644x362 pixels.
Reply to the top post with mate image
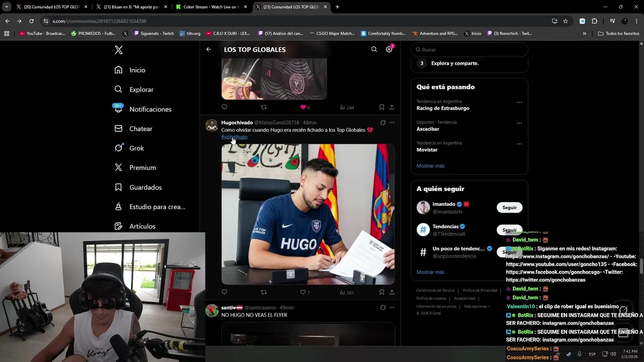tap(224, 107)
